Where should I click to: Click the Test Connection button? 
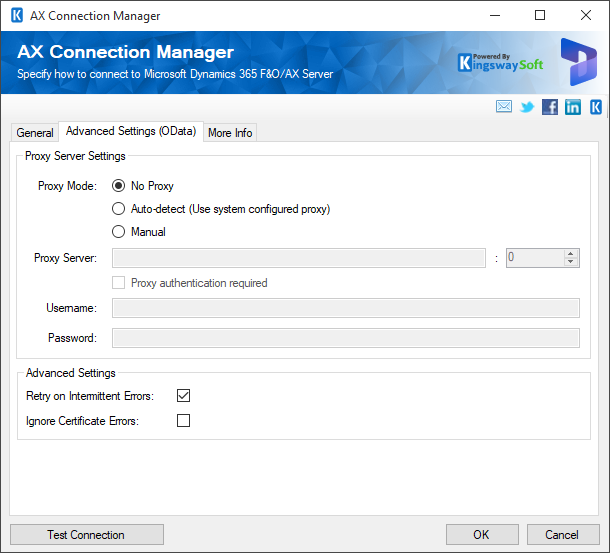click(x=86, y=535)
